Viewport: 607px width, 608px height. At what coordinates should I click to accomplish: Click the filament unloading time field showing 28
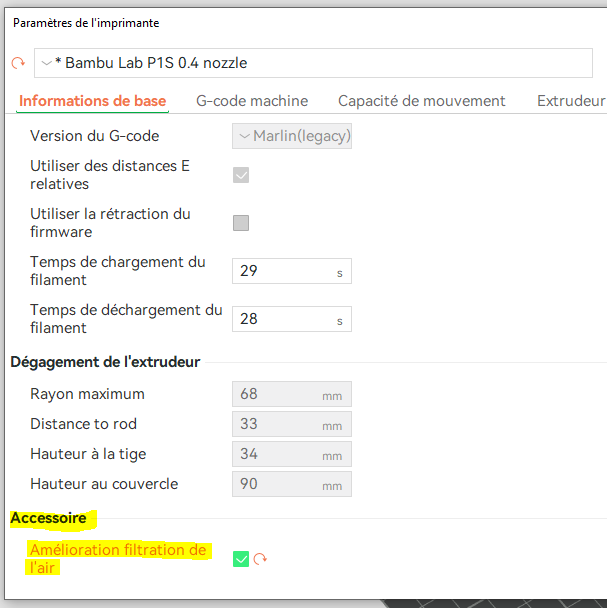[x=292, y=319]
